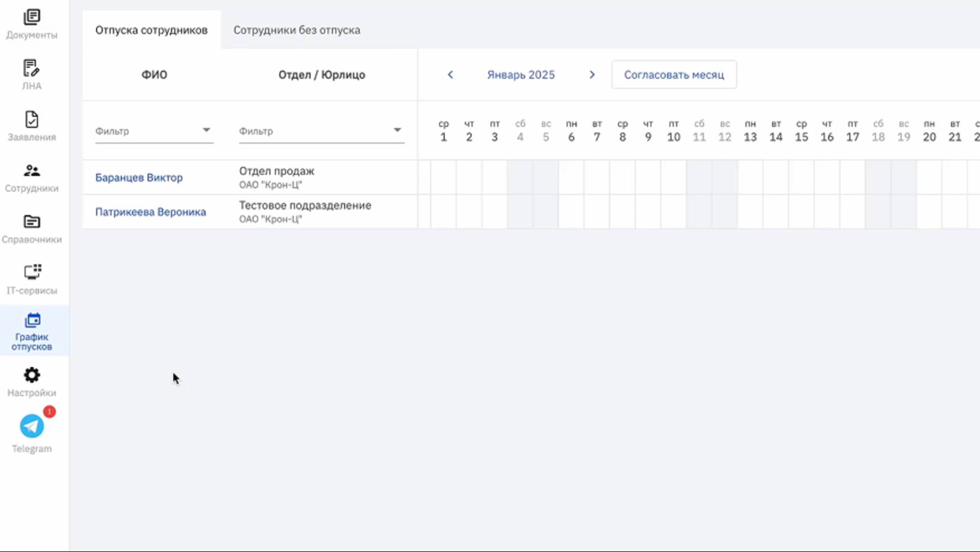Screen dimensions: 980x552
Task: Open the Документы sidebar icon
Action: 32,18
